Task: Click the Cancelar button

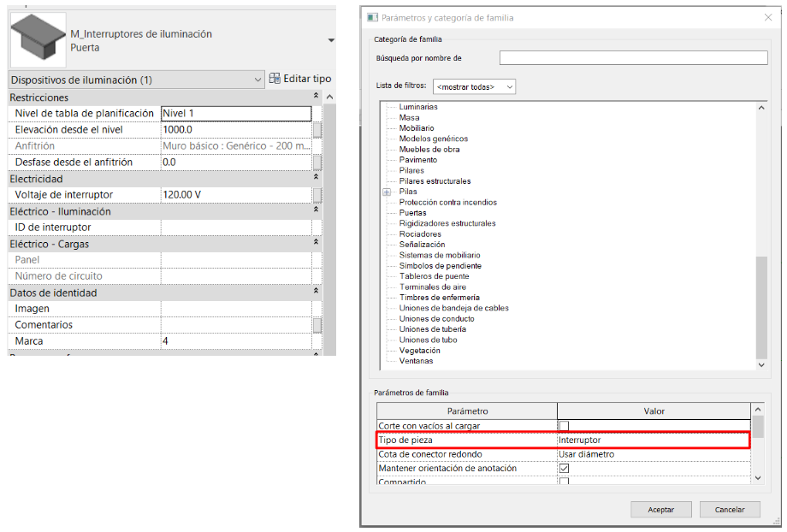Action: 730,510
